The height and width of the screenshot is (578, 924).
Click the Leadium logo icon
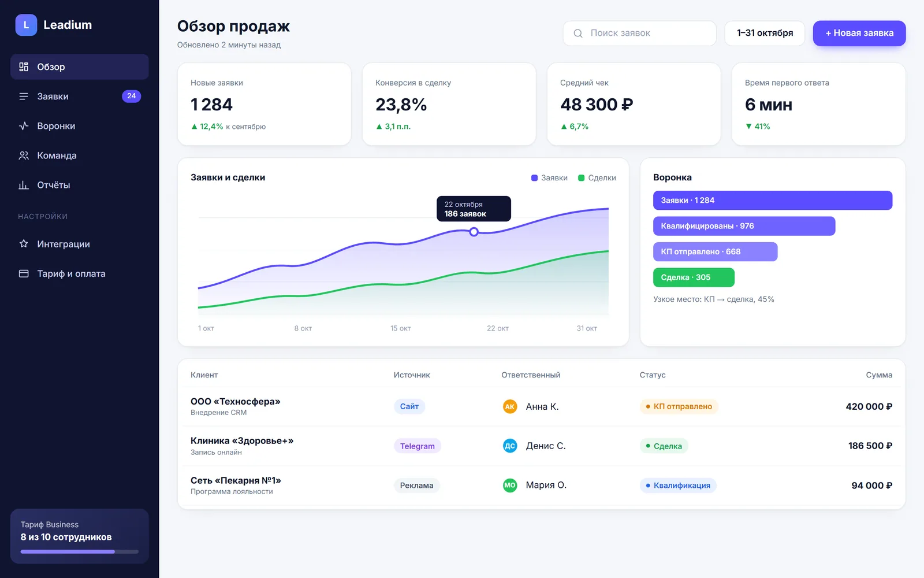pos(26,25)
